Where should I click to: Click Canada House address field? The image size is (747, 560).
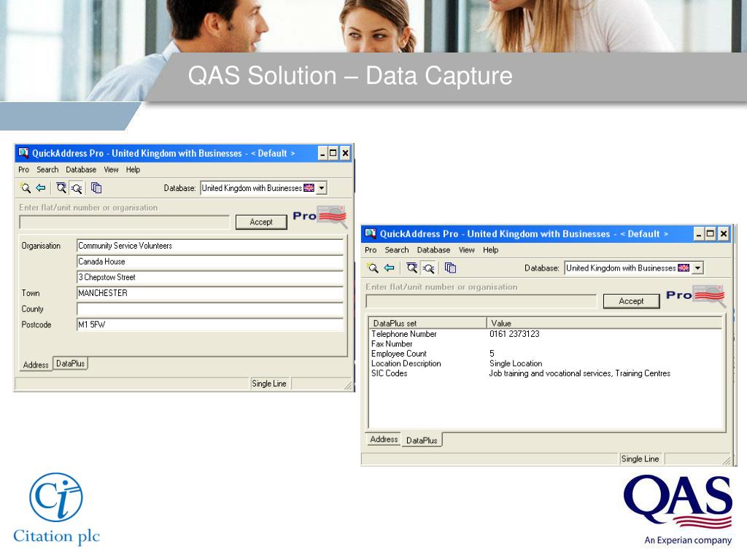pos(210,262)
